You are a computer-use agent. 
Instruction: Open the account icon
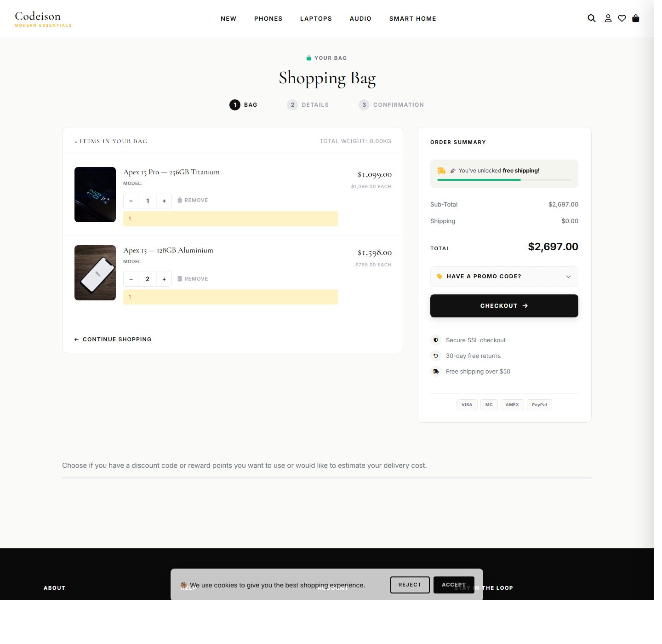pyautogui.click(x=608, y=18)
